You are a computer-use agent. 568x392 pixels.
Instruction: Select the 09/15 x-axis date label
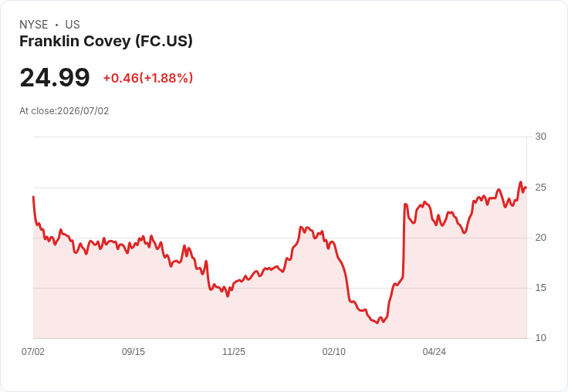click(x=134, y=352)
